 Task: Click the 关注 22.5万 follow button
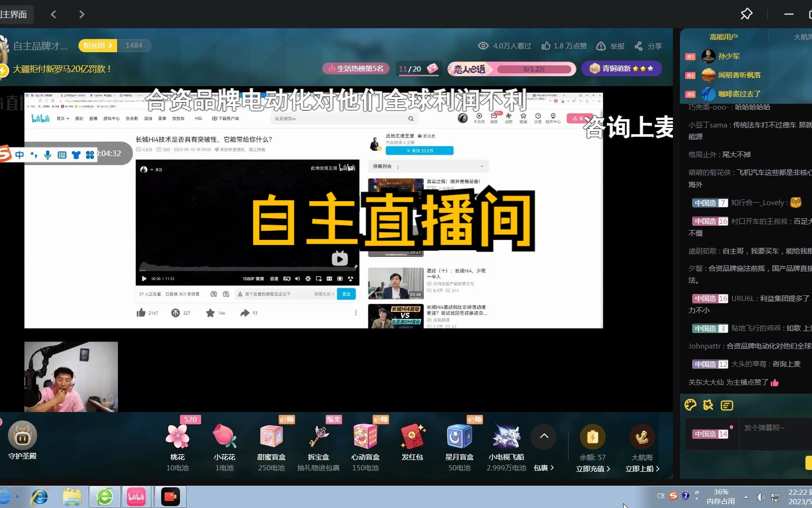click(x=419, y=151)
